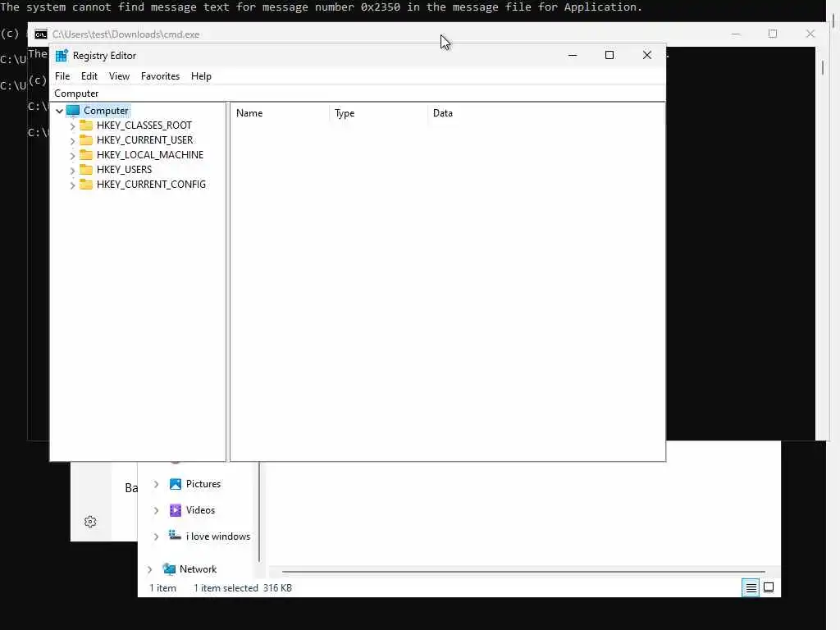Click the HKEY_CURRENT_CONFIG folder icon
This screenshot has width=840, height=630.
[85, 185]
